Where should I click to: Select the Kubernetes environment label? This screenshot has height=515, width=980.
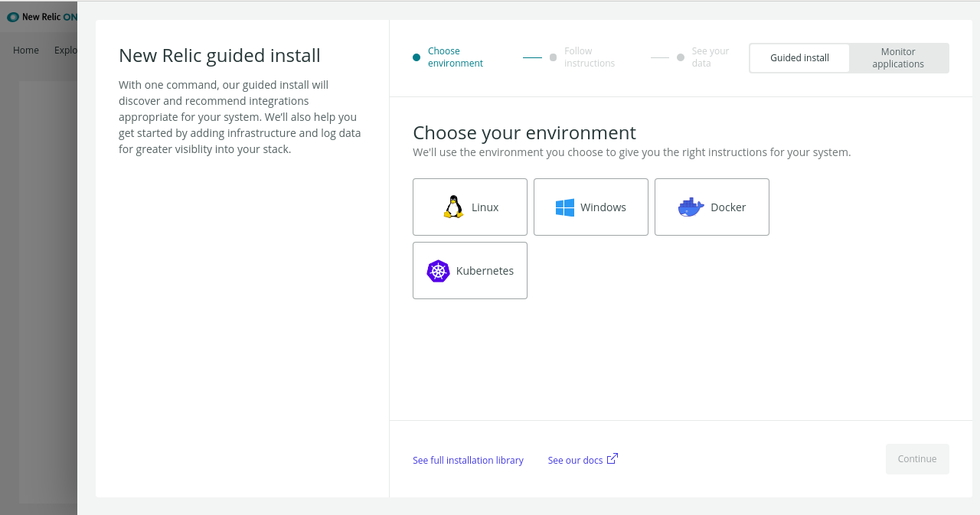[485, 271]
